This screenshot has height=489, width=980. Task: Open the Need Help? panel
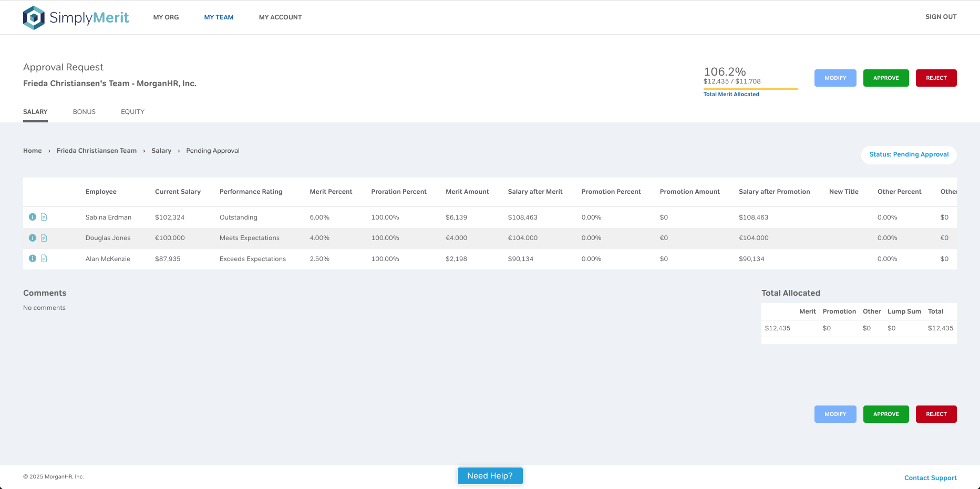[490, 475]
